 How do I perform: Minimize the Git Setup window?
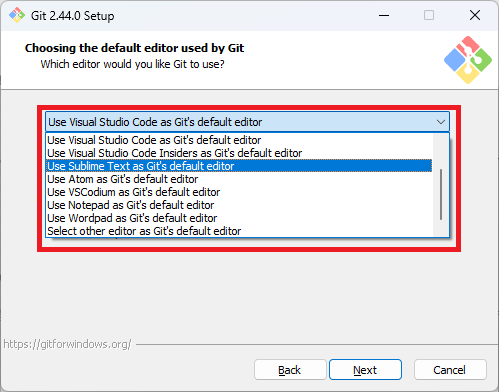[x=384, y=15]
